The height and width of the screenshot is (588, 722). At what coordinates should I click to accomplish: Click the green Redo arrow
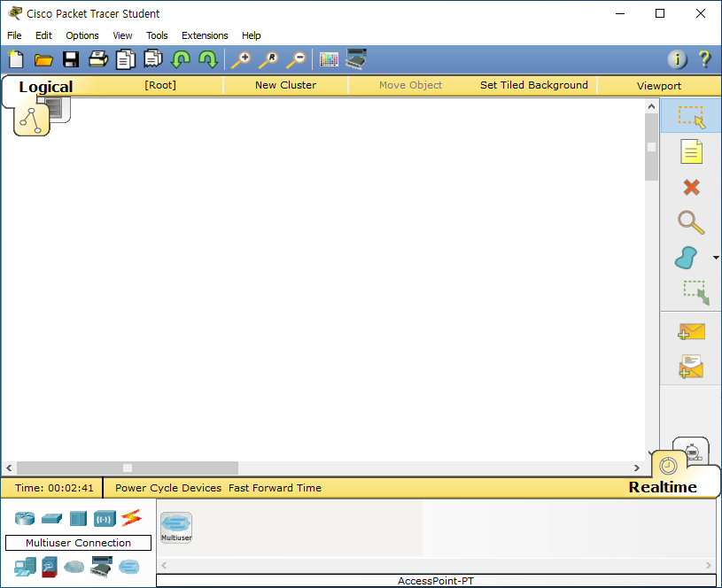(208, 60)
